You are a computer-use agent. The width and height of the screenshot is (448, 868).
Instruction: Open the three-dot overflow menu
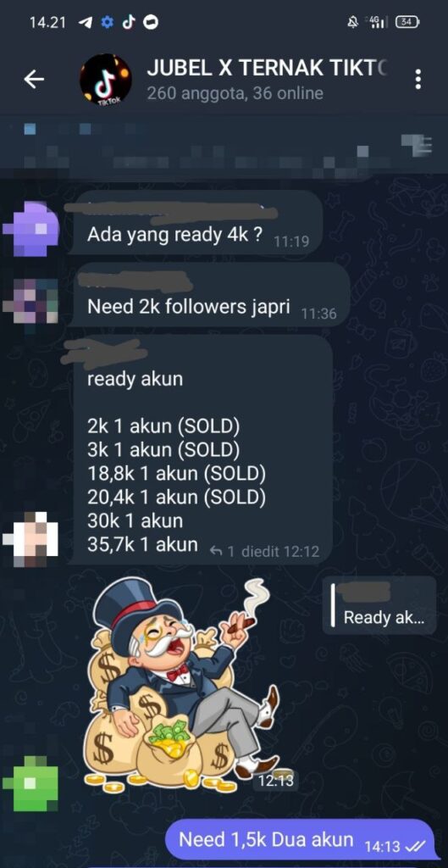[x=418, y=79]
